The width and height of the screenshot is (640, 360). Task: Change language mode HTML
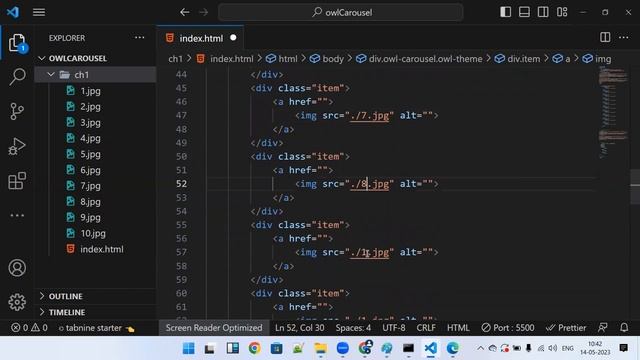(458, 328)
